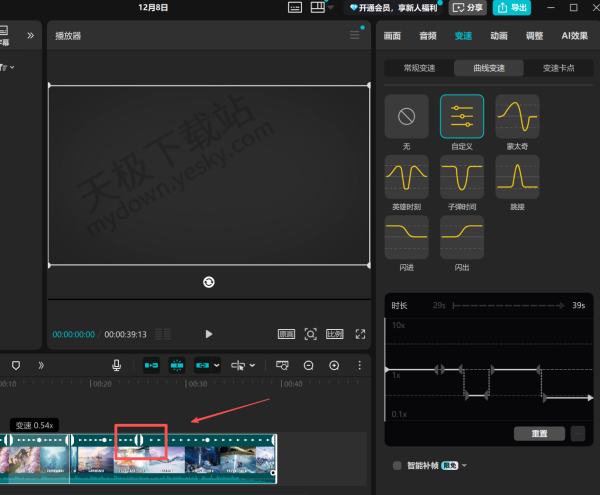Click the 重置 reset button
Image resolution: width=600 pixels, height=495 pixels.
pos(539,434)
